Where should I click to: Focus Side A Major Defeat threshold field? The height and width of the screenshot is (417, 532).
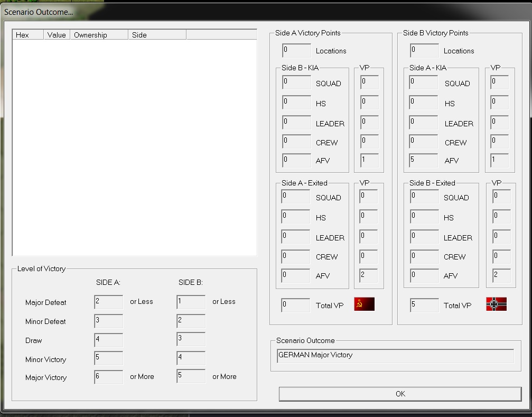pos(109,302)
